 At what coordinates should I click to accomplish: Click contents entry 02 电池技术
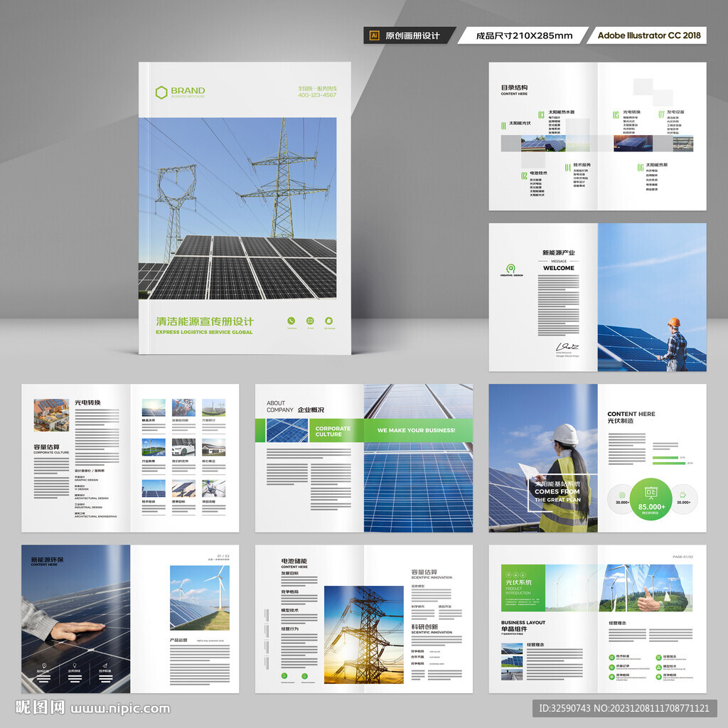[x=535, y=175]
